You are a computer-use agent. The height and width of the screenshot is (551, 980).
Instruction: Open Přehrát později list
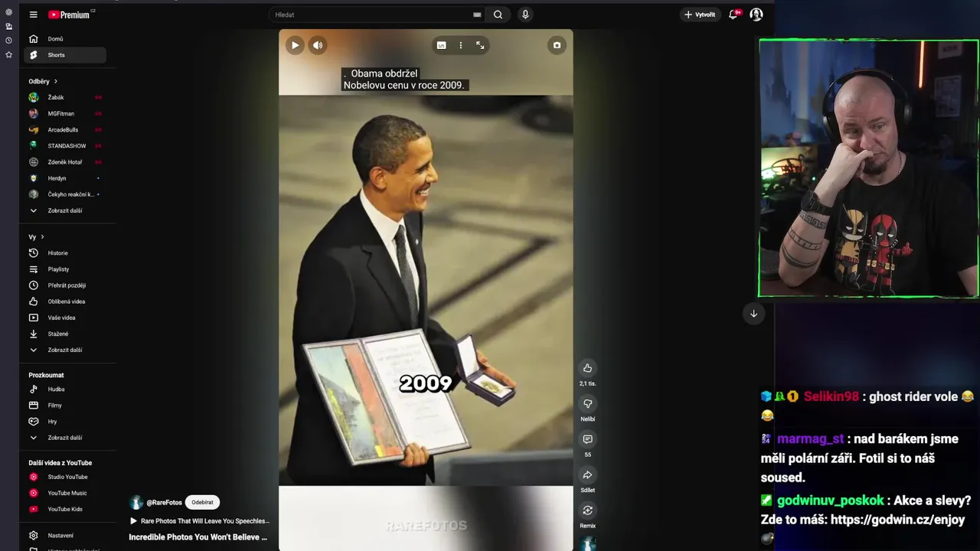(x=65, y=285)
